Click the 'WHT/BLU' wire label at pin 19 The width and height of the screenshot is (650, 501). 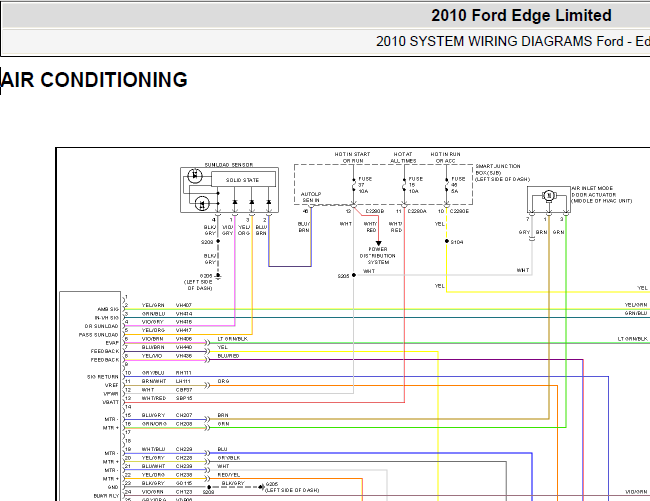point(153,450)
